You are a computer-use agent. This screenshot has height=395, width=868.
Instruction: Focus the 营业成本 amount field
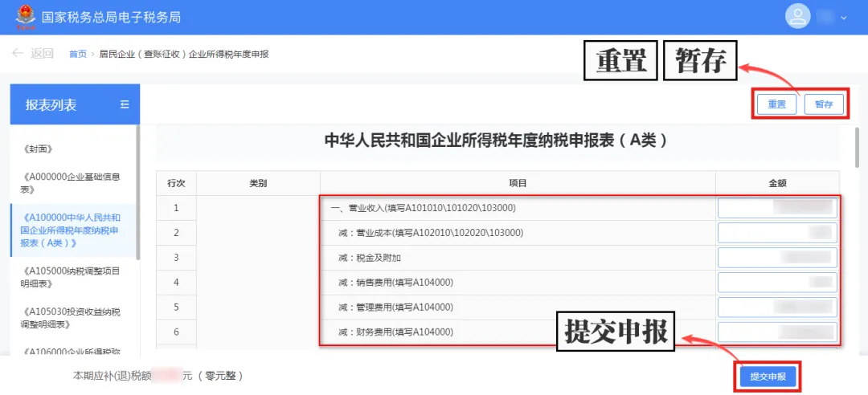pos(777,233)
